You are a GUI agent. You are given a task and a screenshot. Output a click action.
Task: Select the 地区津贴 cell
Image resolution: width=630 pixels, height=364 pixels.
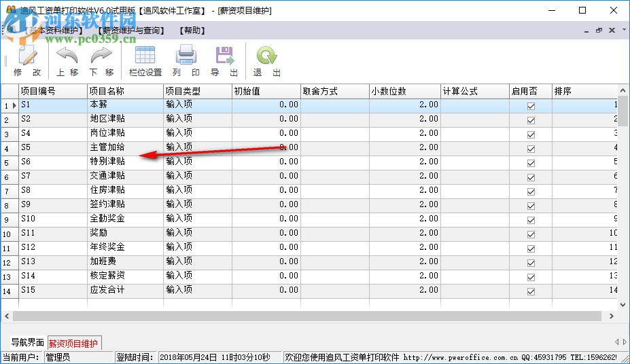125,120
